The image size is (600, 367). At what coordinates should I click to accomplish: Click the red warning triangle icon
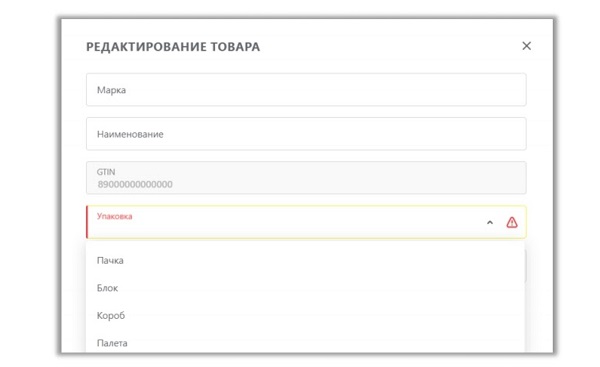point(512,222)
